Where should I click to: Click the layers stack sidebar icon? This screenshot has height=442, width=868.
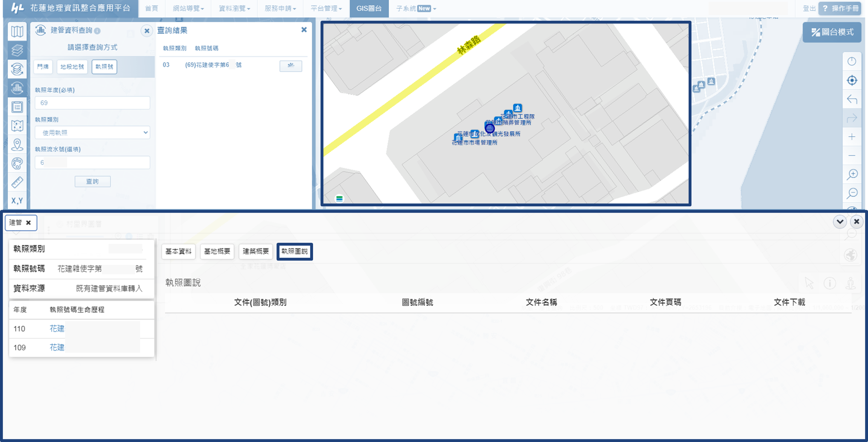pos(17,50)
